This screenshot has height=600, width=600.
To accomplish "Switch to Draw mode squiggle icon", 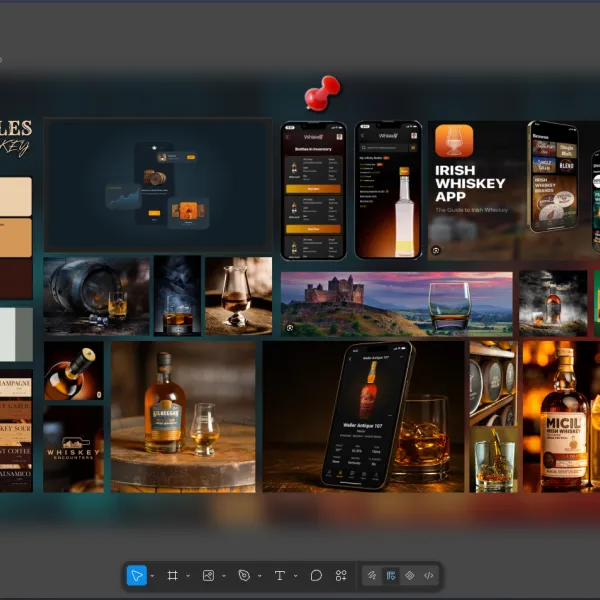I will point(372,575).
